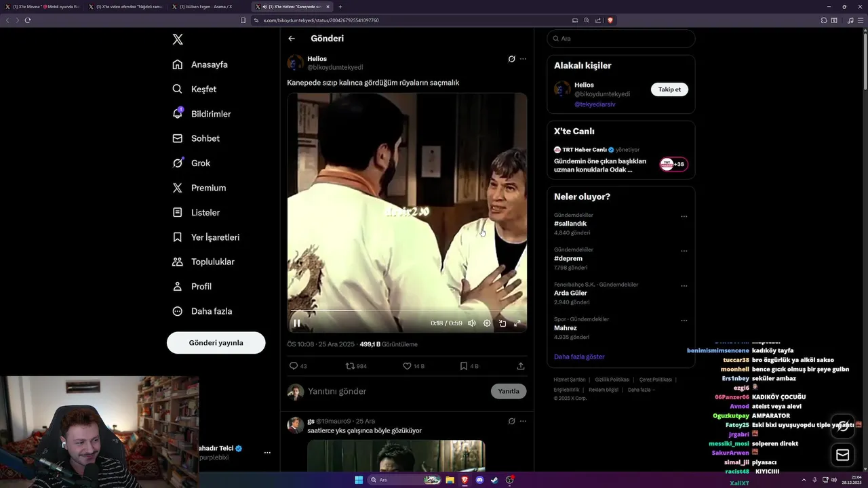The width and height of the screenshot is (868, 488).
Task: Open the Grok floating button
Action: [x=843, y=426]
